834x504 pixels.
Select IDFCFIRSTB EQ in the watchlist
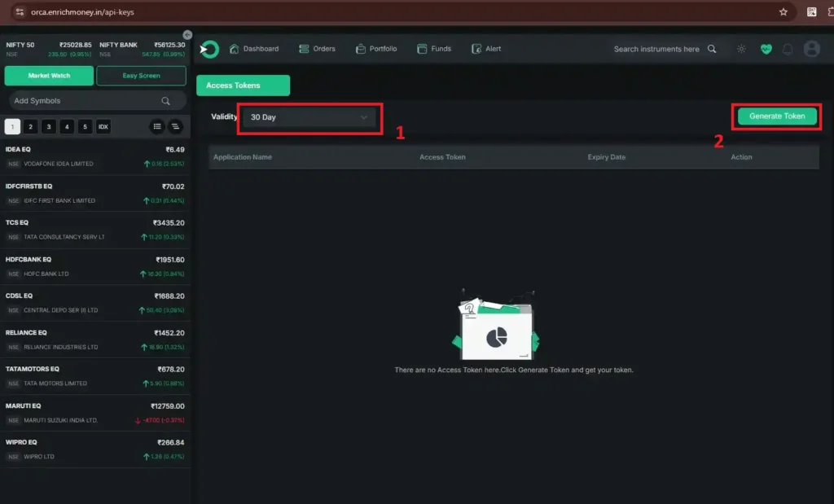click(x=95, y=194)
